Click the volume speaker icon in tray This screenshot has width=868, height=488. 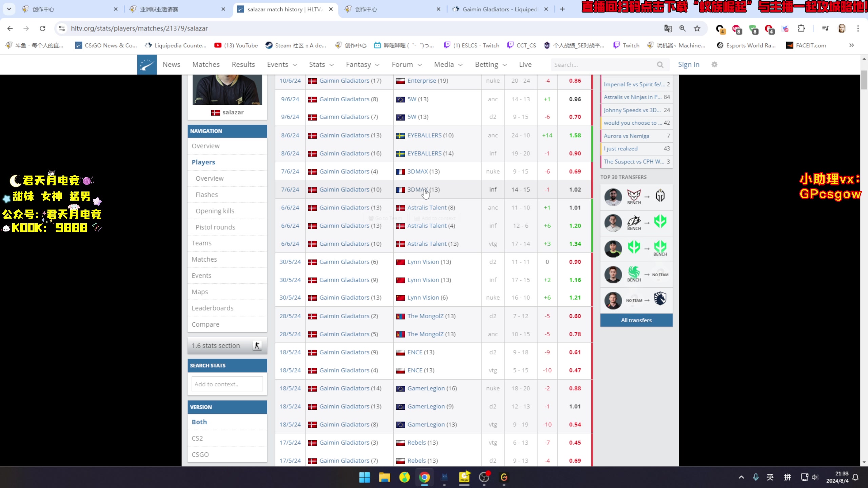815,477
